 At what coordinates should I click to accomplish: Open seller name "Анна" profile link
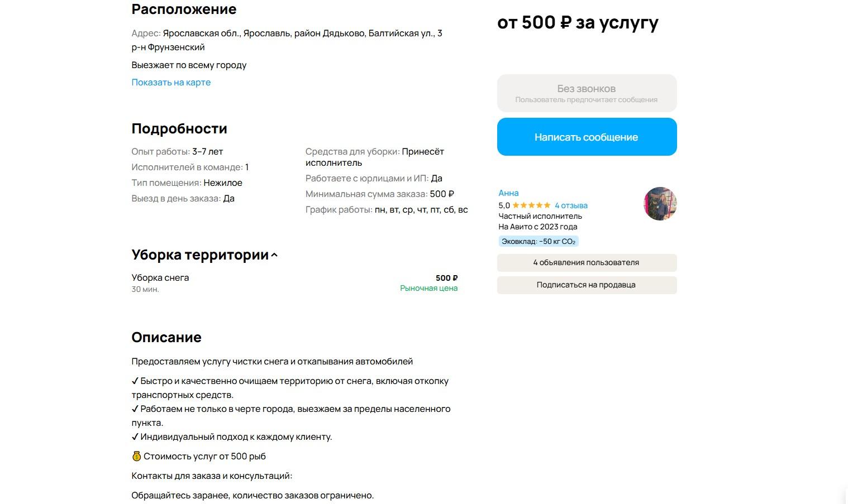(x=508, y=193)
